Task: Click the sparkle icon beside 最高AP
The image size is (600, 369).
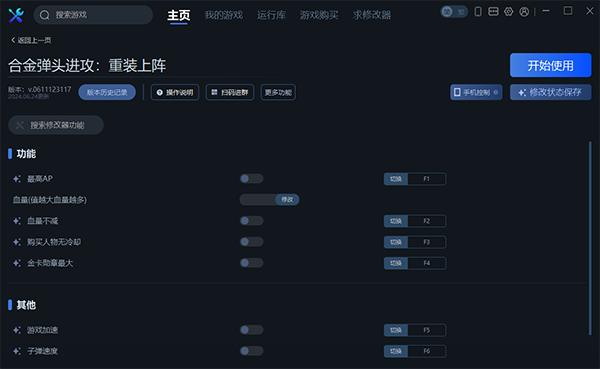Action: 17,179
